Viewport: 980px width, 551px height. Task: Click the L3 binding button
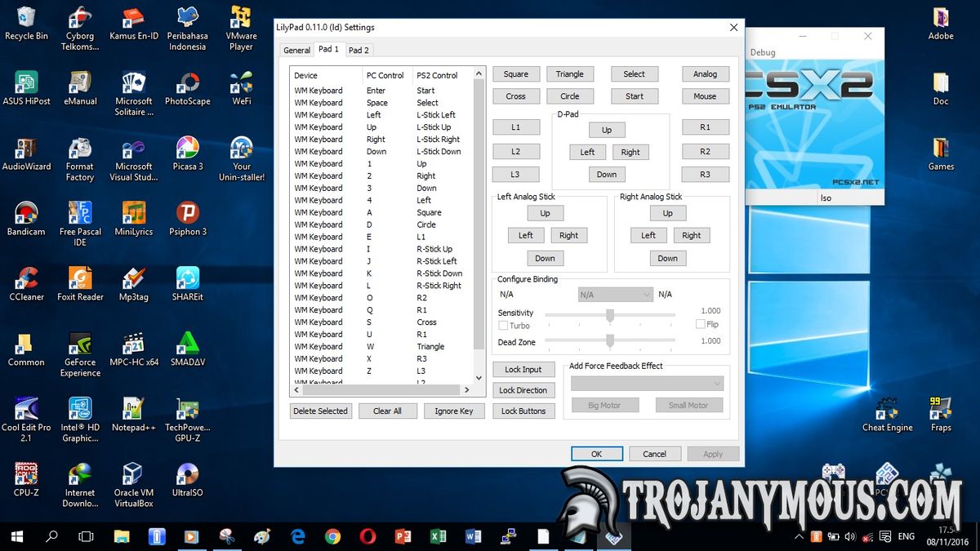click(x=516, y=174)
